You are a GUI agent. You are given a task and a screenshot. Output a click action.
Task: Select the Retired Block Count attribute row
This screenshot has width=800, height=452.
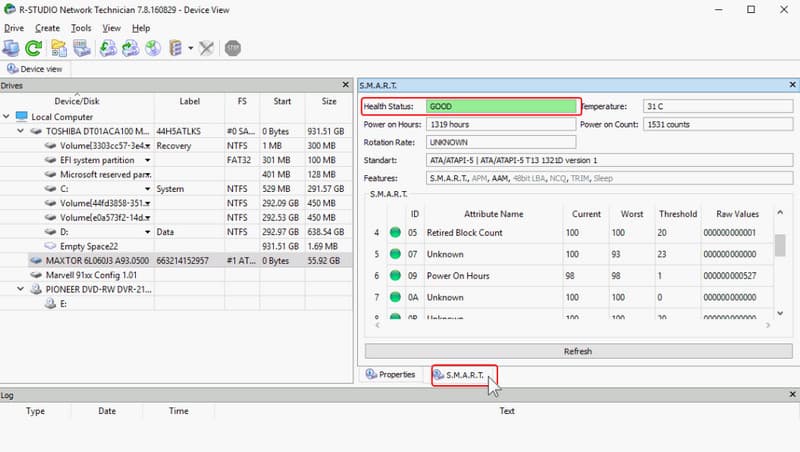tap(569, 233)
